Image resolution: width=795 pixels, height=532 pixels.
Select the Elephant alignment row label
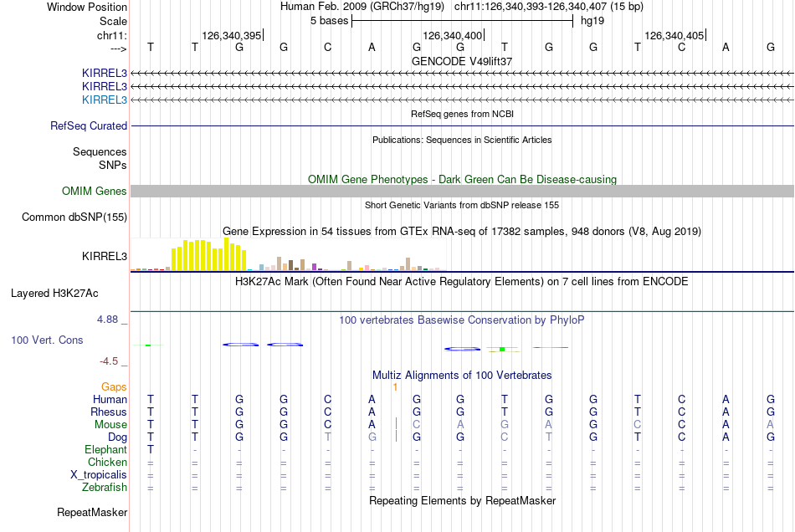106,450
